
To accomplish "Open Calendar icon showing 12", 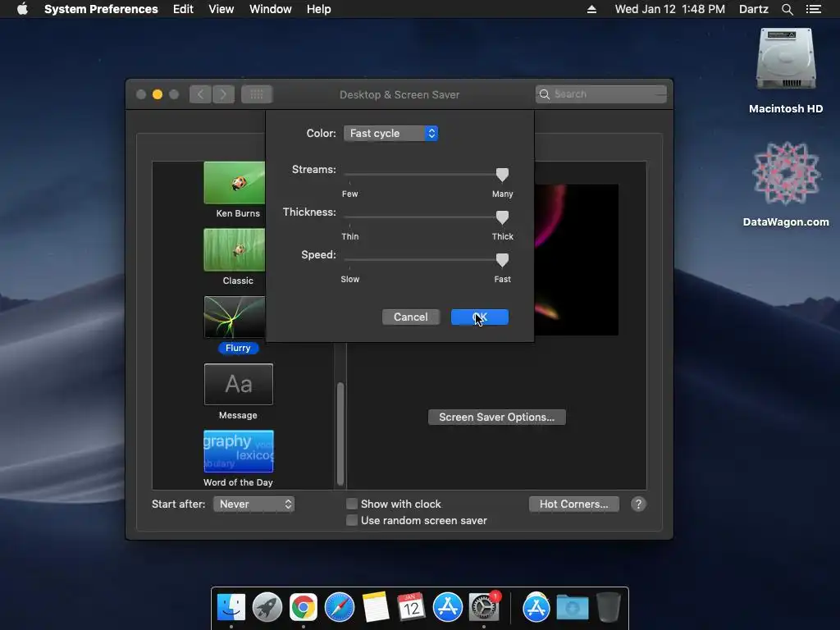I will tap(412, 608).
